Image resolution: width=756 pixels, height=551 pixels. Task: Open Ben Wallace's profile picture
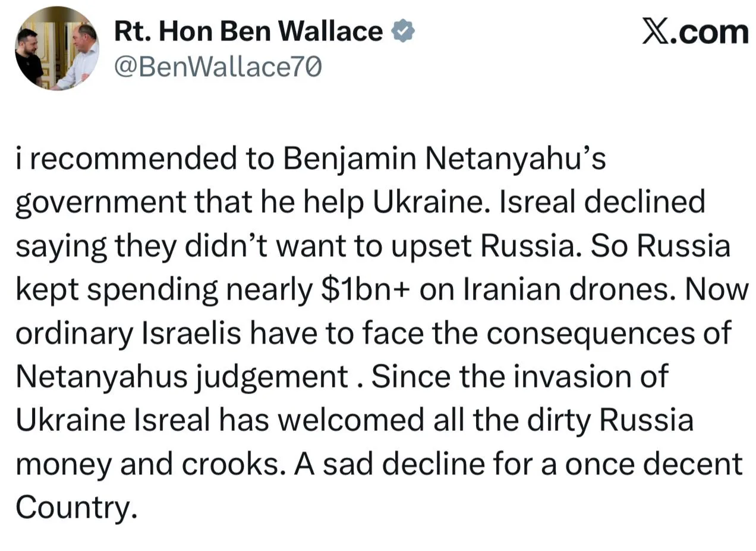[x=57, y=49]
